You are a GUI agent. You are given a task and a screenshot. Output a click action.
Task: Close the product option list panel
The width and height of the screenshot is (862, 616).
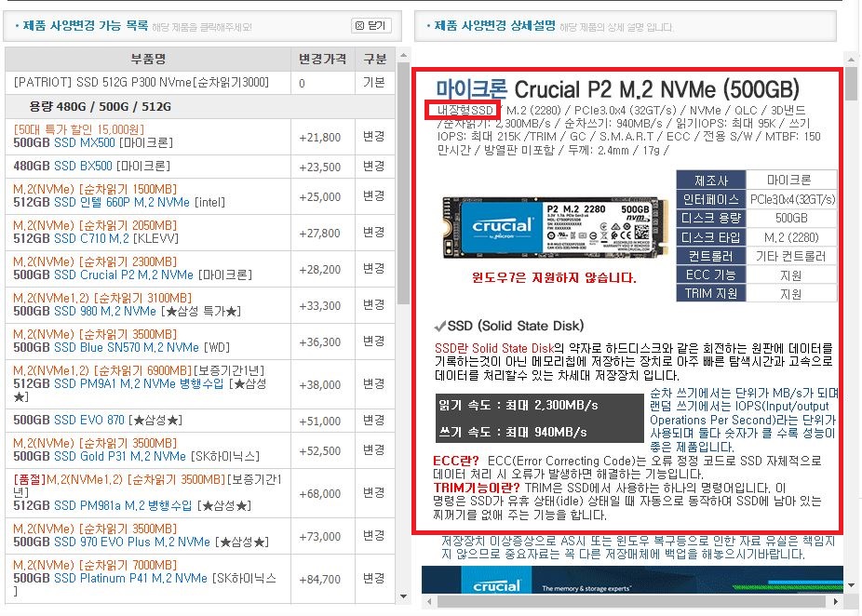[x=371, y=26]
